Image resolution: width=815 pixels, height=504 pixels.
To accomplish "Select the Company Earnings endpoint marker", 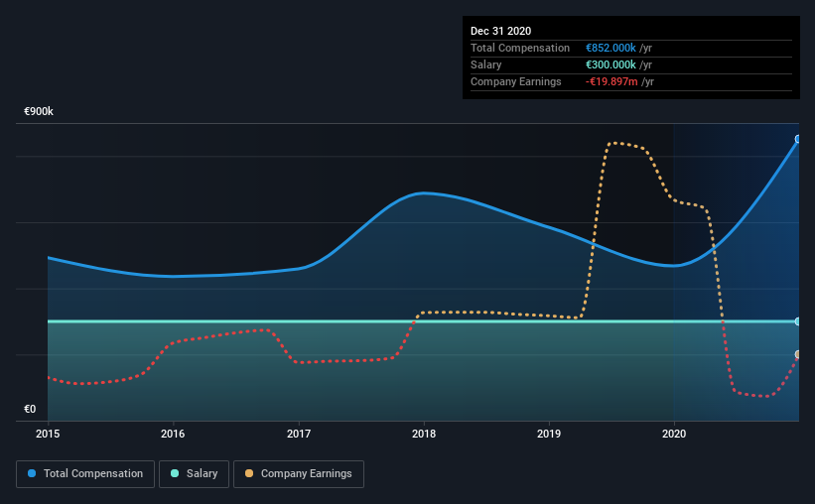I will pos(798,354).
